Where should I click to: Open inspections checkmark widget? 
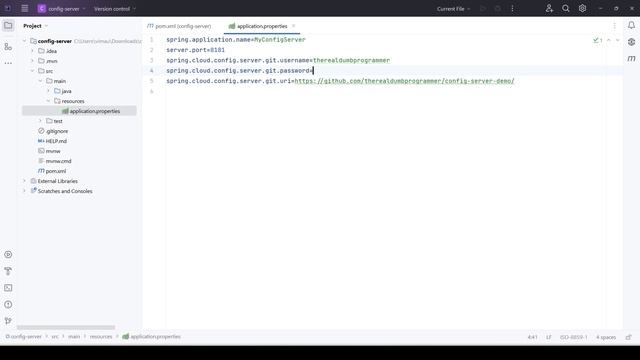[598, 40]
